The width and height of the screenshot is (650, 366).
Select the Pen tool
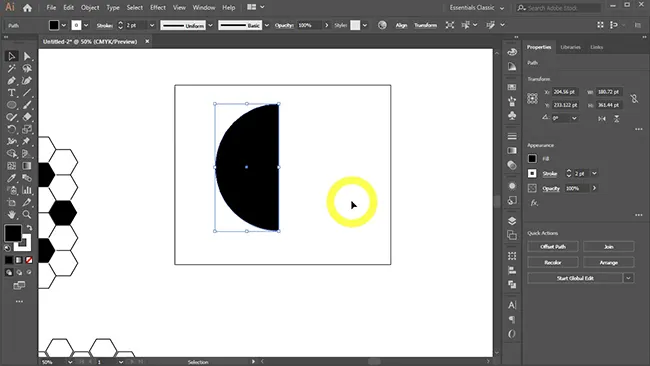point(12,80)
